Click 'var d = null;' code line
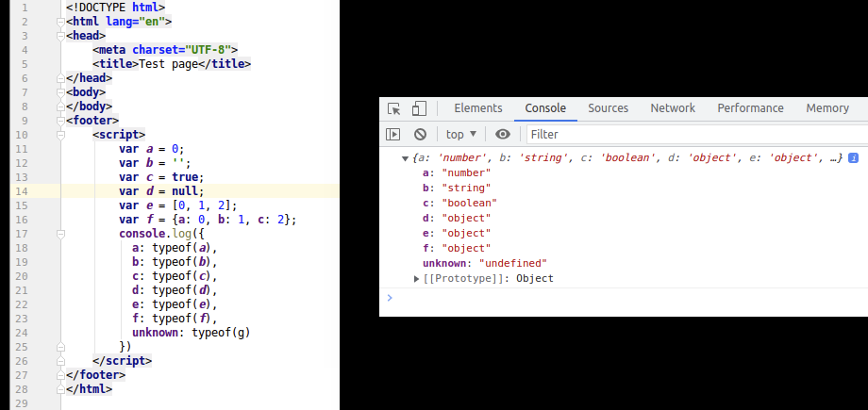868x410 pixels. coord(161,191)
